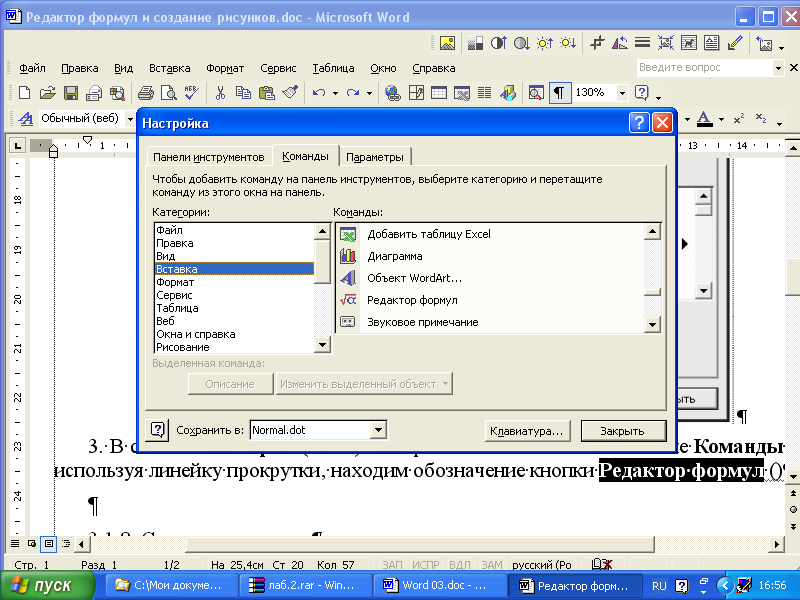Switch to Панели инструментов tab
Image resolution: width=800 pixels, height=600 pixels.
pyautogui.click(x=209, y=157)
